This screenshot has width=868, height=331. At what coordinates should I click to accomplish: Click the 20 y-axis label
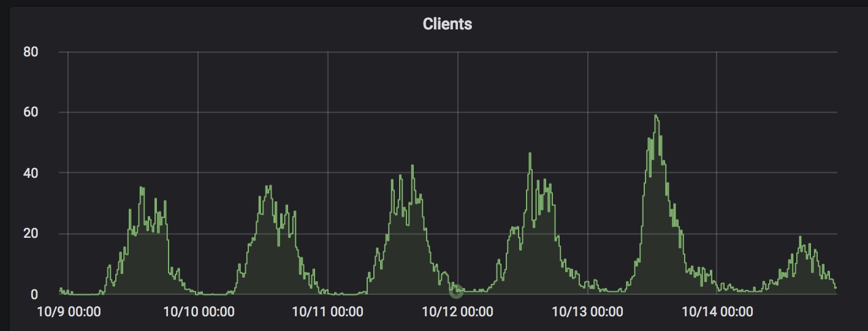[31, 234]
